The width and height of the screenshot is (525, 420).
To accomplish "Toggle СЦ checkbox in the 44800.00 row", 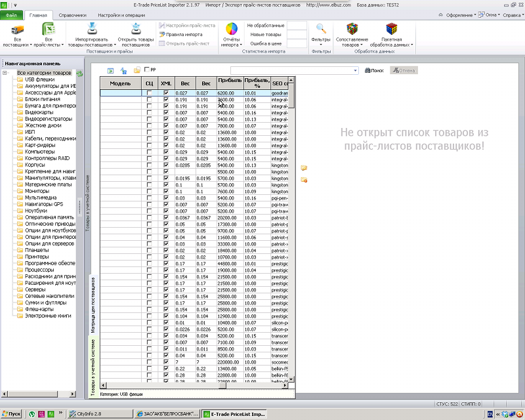I will [150, 263].
